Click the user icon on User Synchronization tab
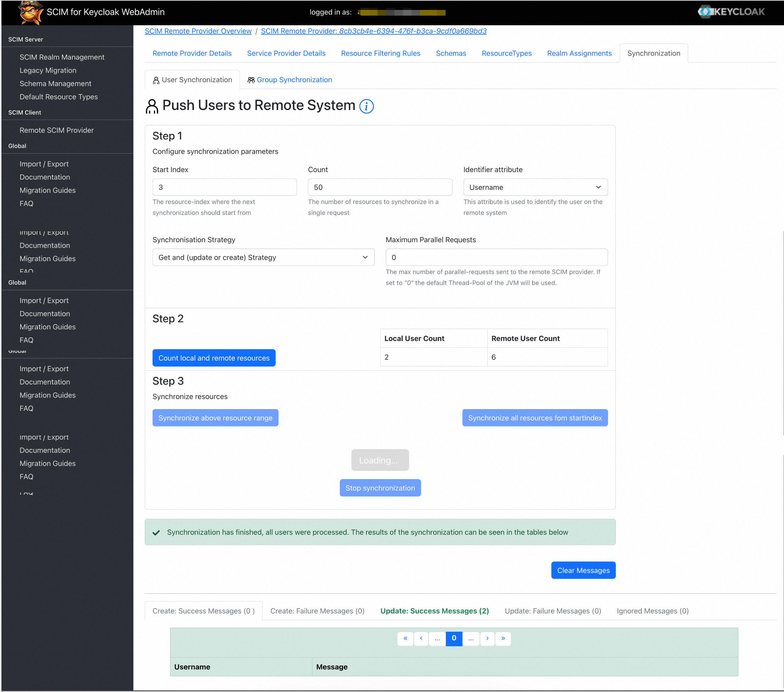This screenshot has height=692, width=784. coord(156,80)
